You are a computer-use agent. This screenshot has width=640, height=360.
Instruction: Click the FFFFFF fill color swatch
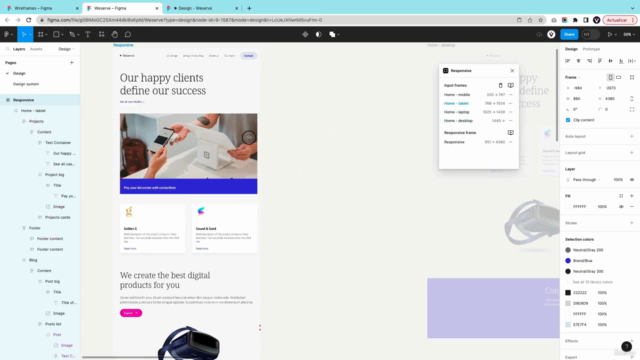click(x=568, y=207)
